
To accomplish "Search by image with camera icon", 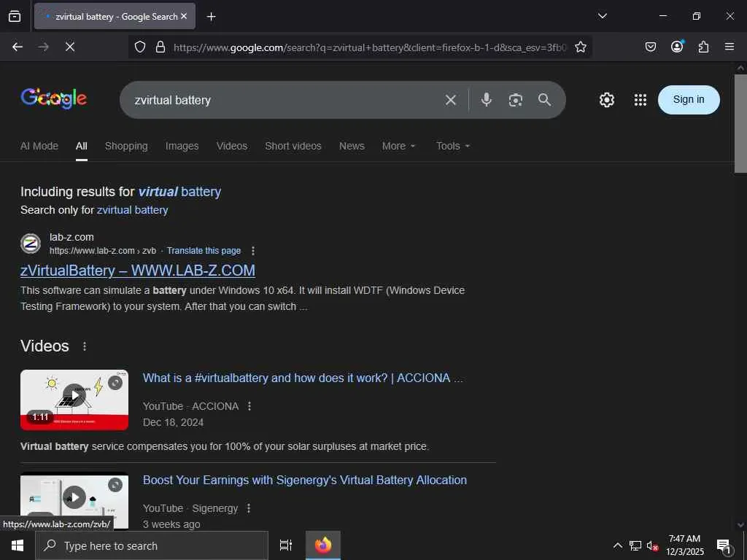I will (x=516, y=100).
